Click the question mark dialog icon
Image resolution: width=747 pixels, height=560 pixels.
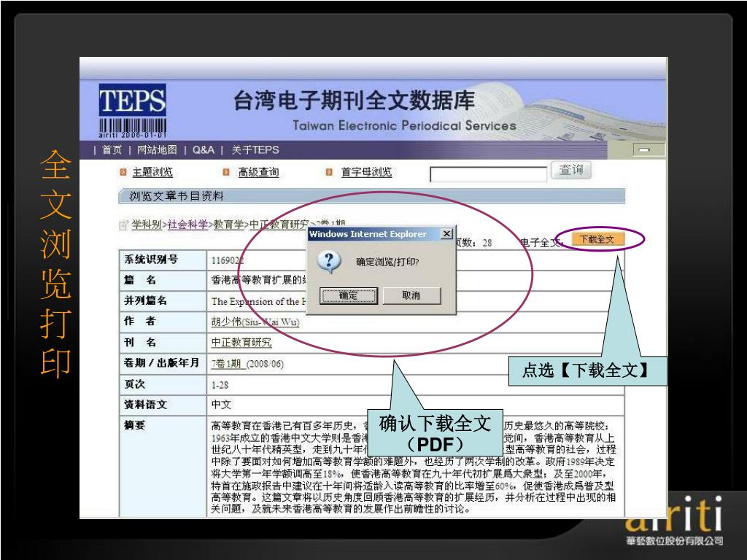coord(329,262)
